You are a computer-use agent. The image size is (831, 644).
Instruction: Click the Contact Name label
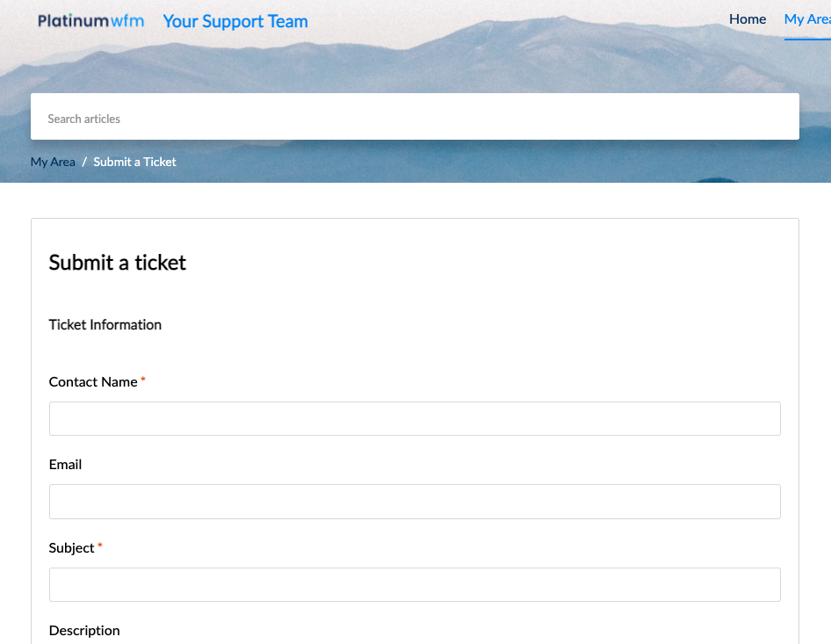(93, 382)
